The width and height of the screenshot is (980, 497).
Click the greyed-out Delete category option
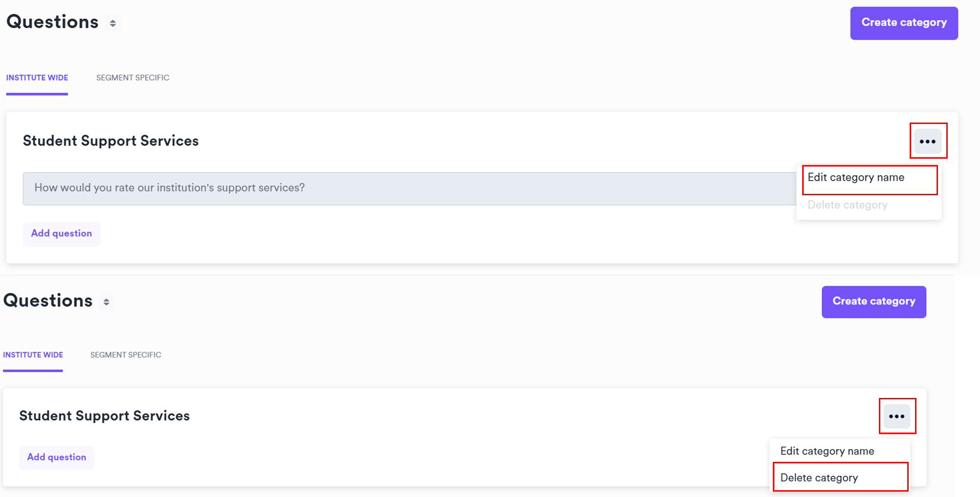click(x=848, y=205)
